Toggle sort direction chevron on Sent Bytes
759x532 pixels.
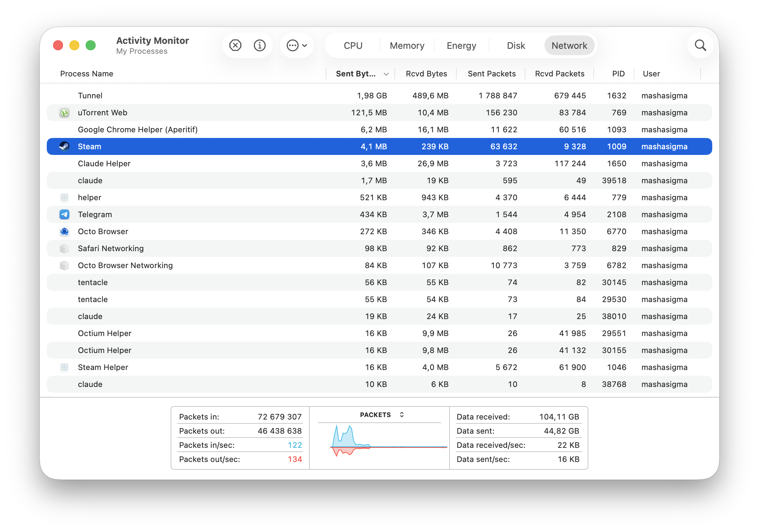coord(386,74)
